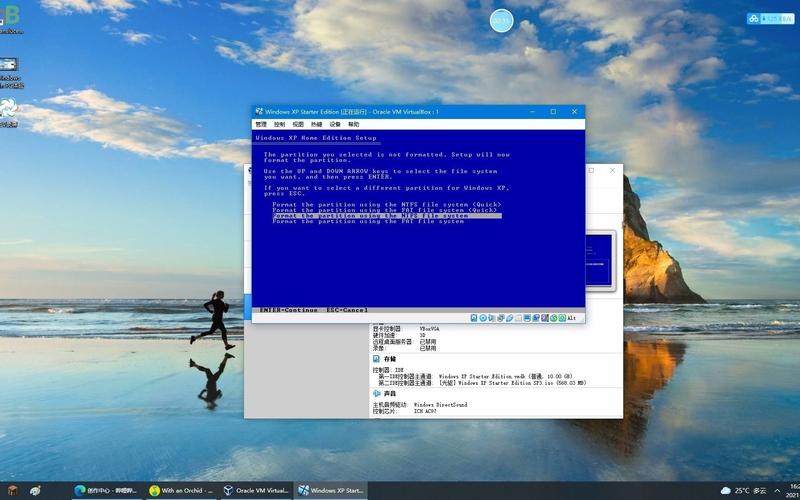The height and width of the screenshot is (500, 800).
Task: Switch to Oracle VM VirtualBox taskbar button
Action: [x=257, y=491]
